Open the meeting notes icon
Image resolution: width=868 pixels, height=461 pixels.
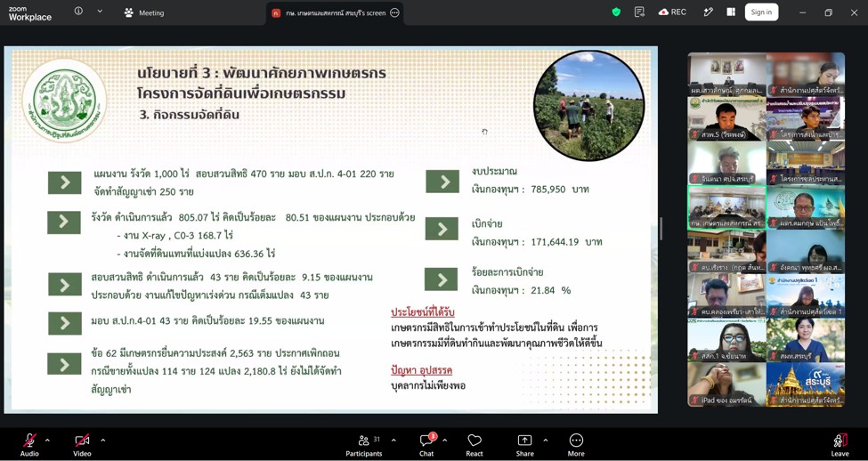click(x=639, y=12)
